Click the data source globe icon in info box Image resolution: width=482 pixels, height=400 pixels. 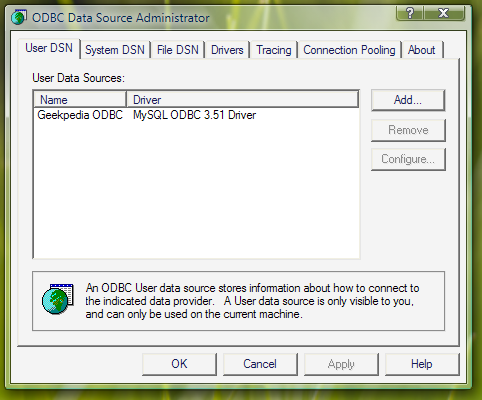tap(58, 299)
